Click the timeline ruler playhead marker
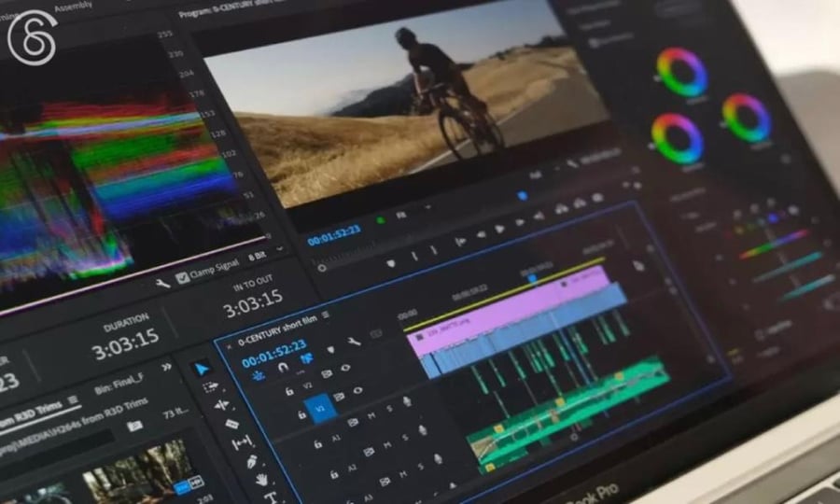Screen dimensions: 840x504 [x=533, y=278]
